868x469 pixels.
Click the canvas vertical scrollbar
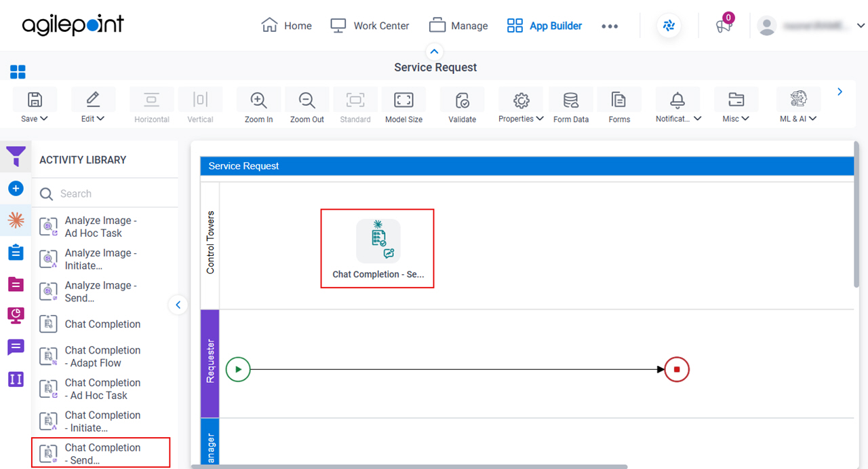pyautogui.click(x=857, y=213)
